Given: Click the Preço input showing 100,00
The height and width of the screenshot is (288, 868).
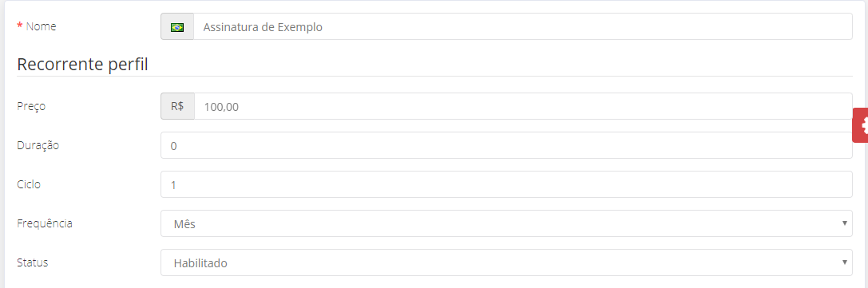Looking at the screenshot, I should (x=523, y=106).
